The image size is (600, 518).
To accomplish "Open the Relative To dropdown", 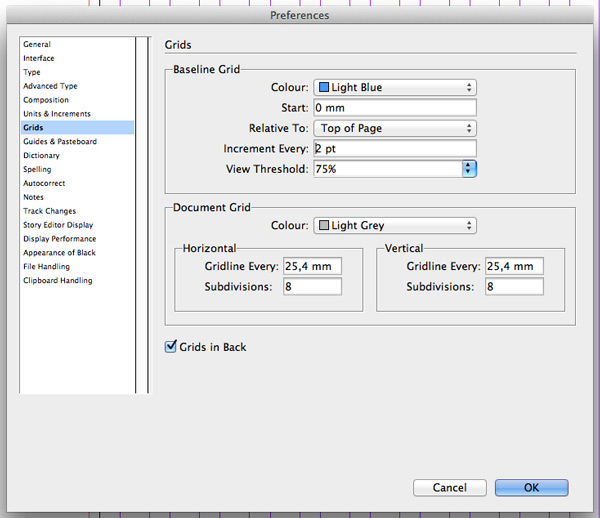I will tap(395, 128).
